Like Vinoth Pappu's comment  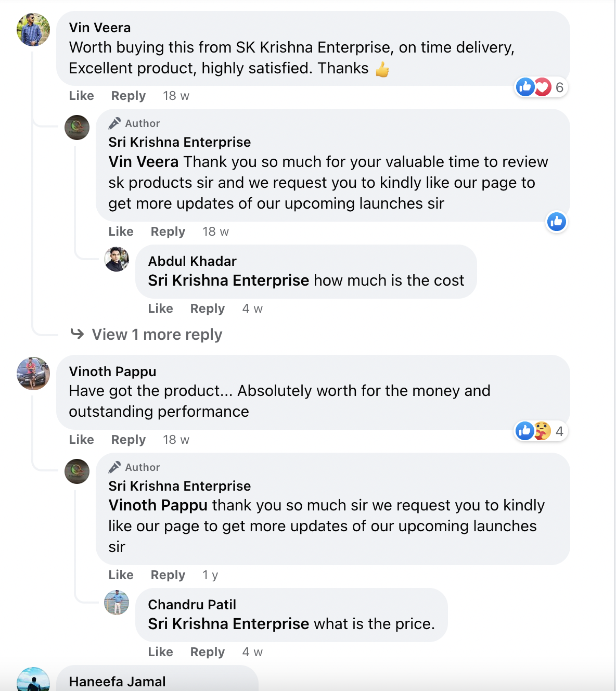coord(82,440)
